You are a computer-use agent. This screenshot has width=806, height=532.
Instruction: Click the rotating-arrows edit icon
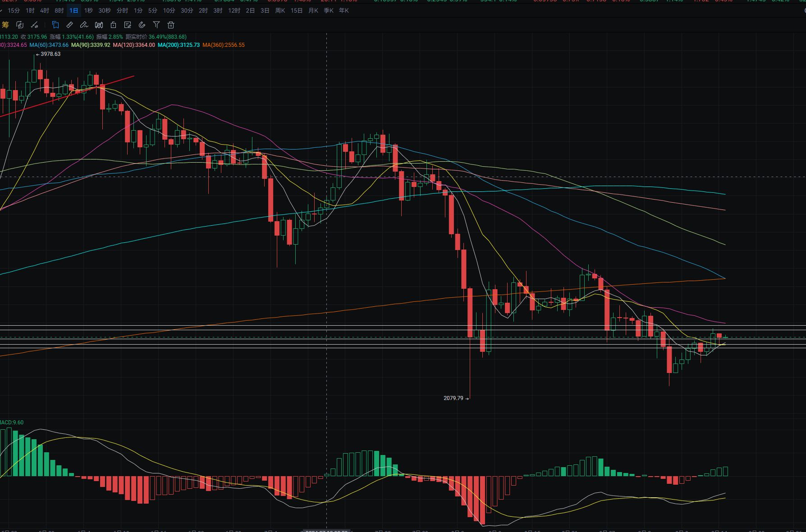click(x=19, y=25)
